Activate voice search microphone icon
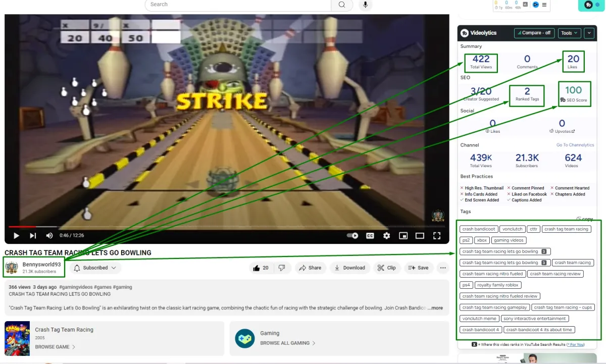606x364 pixels. [x=365, y=5]
